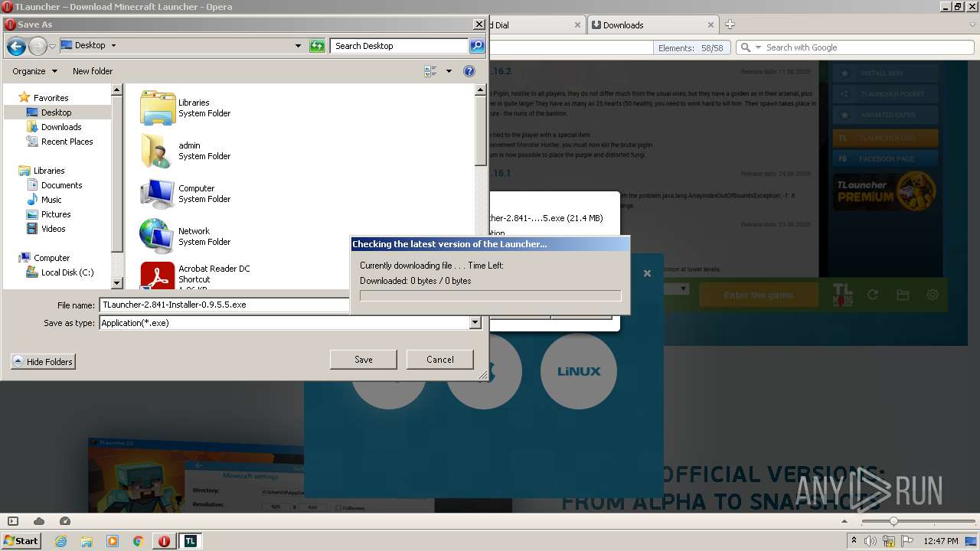980x551 pixels.
Task: Expand view options dropdown arrow
Action: coord(449,71)
